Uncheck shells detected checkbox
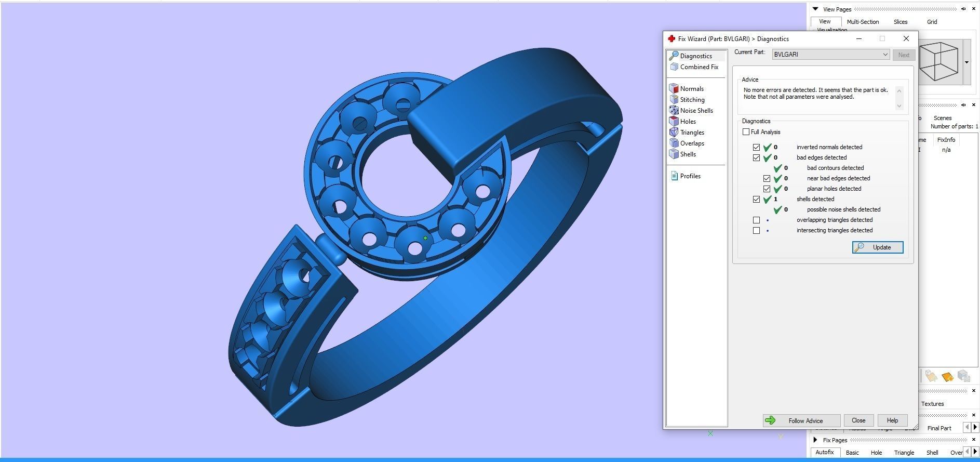This screenshot has width=980, height=462. (756, 200)
